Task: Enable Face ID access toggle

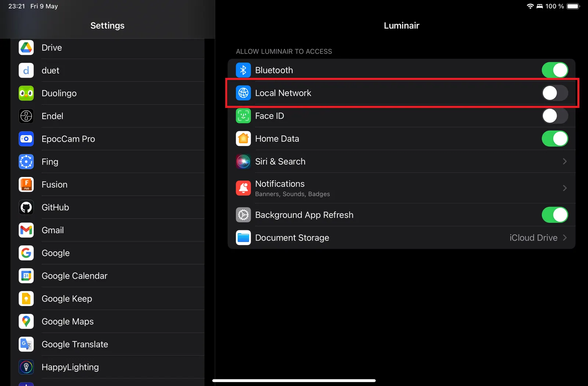Action: tap(555, 116)
